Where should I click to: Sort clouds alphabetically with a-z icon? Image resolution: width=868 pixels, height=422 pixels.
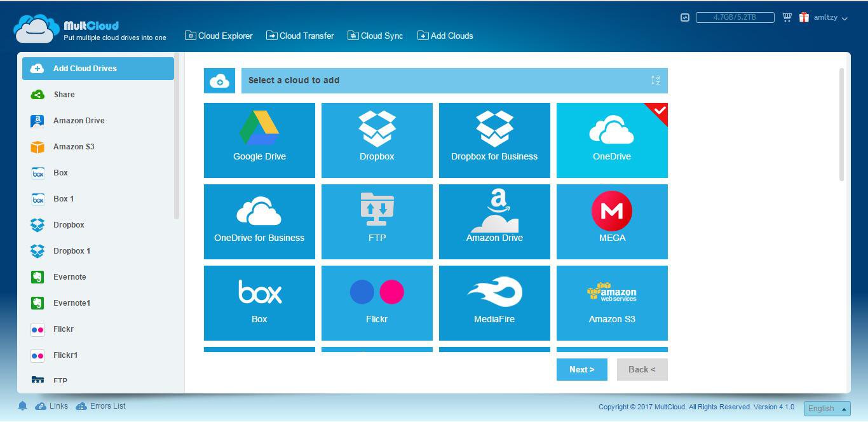tap(655, 80)
